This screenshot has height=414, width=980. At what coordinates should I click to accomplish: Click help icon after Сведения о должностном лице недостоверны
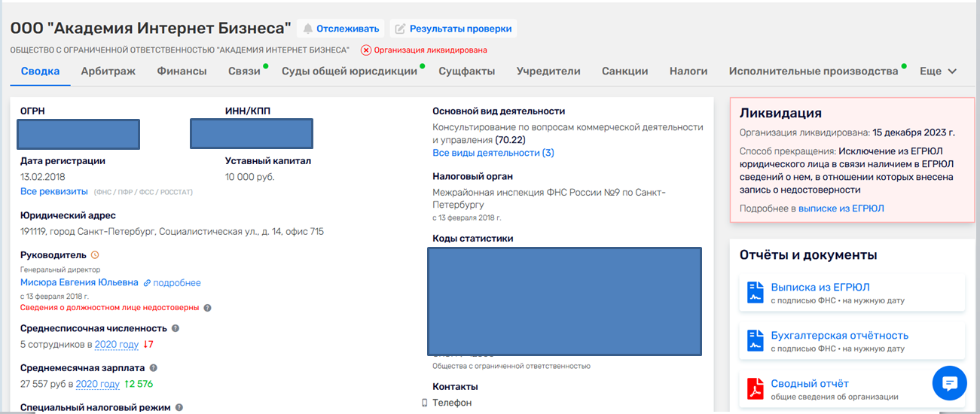click(207, 307)
